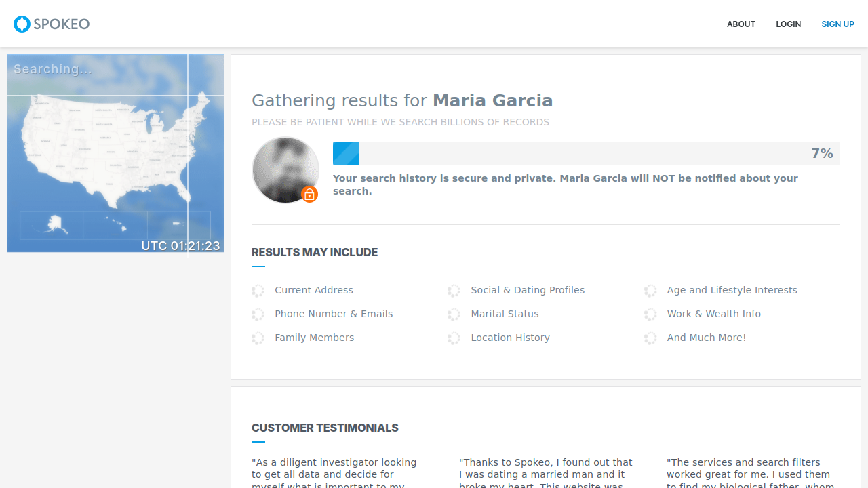Viewport: 868px width, 488px height.
Task: Go to the Login page
Action: [x=788, y=24]
